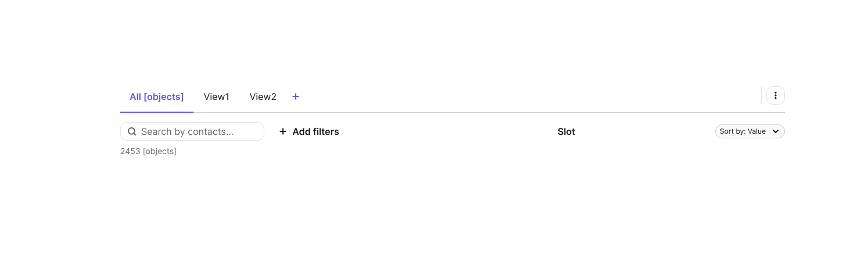Click the 2453 [objects] count text
Image resolution: width=868 pixels, height=268 pixels.
148,151
